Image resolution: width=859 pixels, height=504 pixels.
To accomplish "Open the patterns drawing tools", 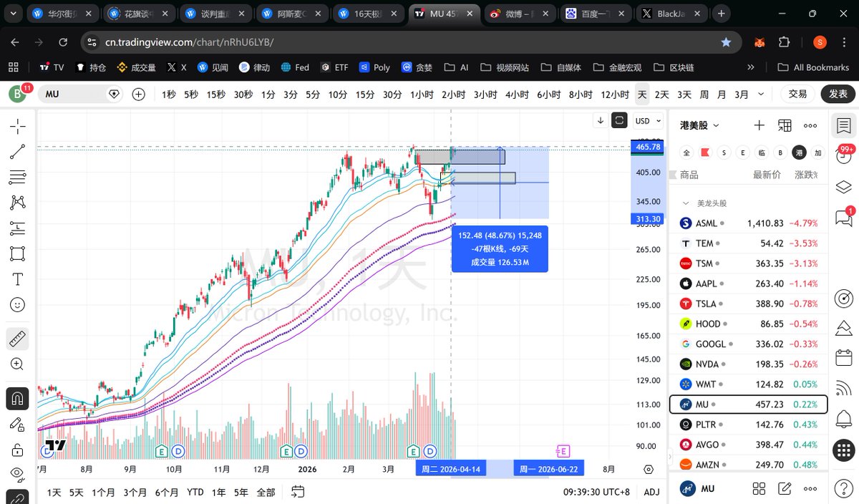I will coord(18,203).
